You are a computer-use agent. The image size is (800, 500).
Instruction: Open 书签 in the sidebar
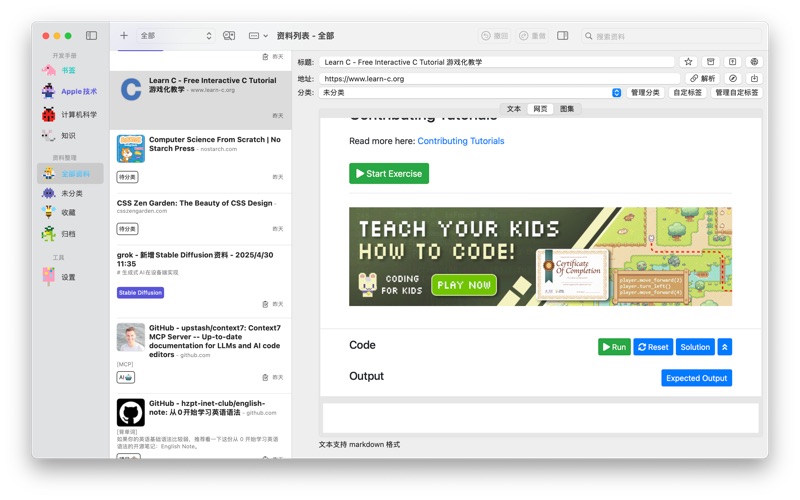point(68,70)
